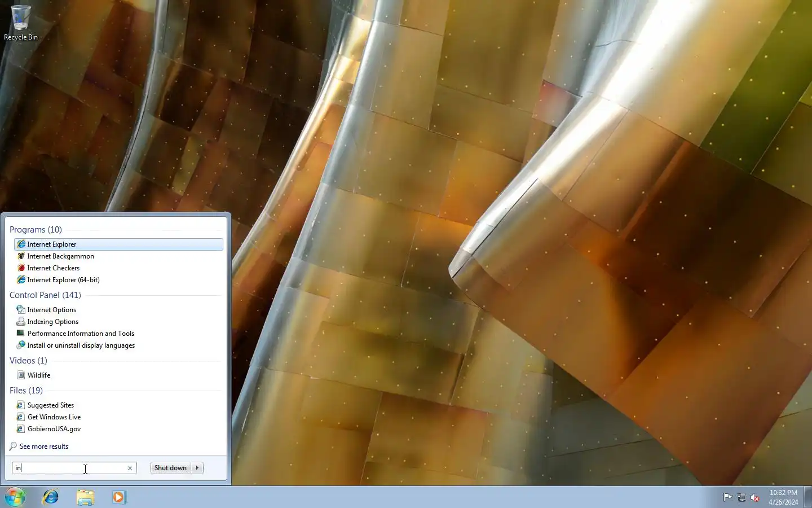
Task: Click the network tray icon
Action: (x=742, y=497)
